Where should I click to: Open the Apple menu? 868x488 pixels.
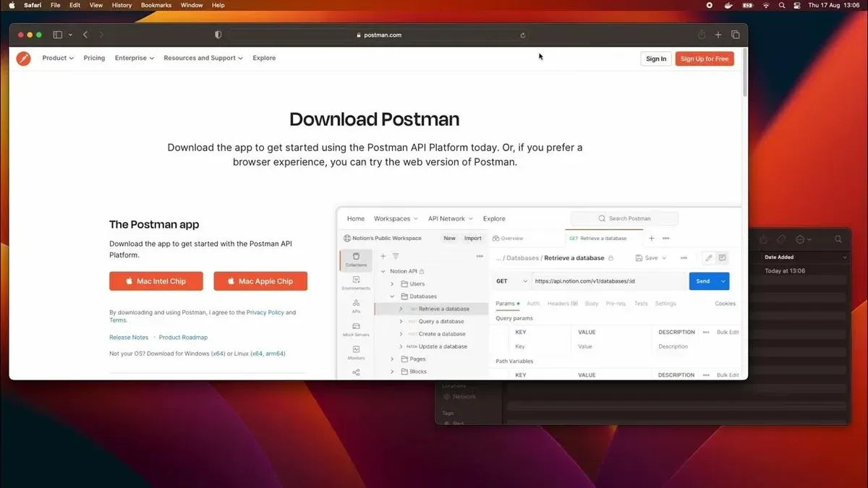click(12, 5)
